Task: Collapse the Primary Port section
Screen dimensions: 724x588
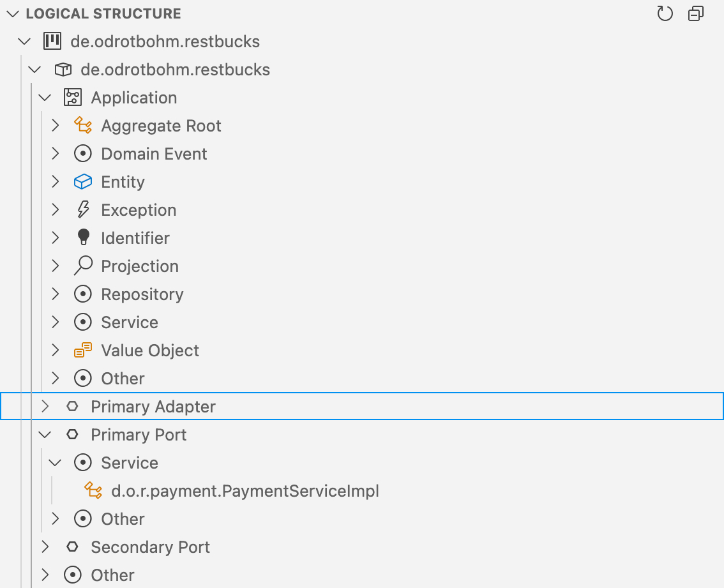Action: (x=45, y=435)
